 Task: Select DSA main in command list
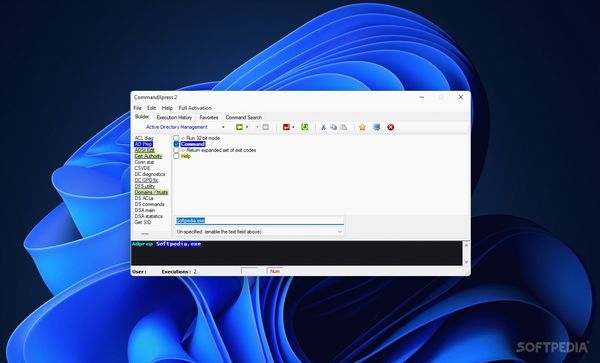click(x=145, y=210)
